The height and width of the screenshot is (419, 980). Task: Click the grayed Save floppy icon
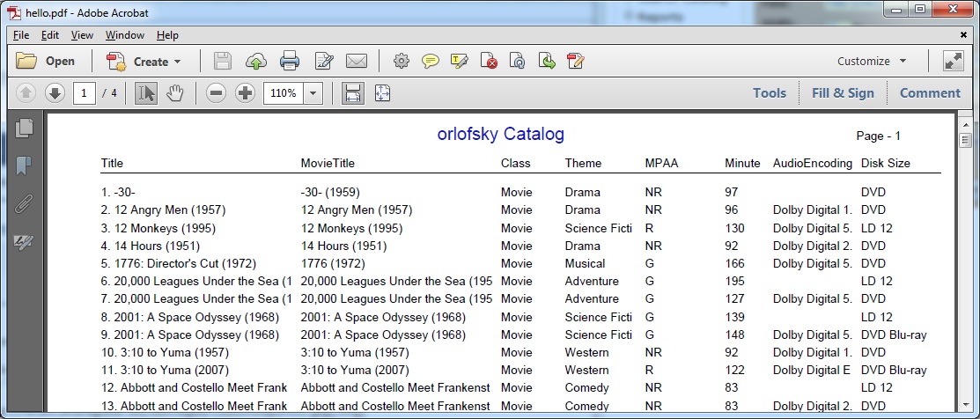click(x=223, y=62)
